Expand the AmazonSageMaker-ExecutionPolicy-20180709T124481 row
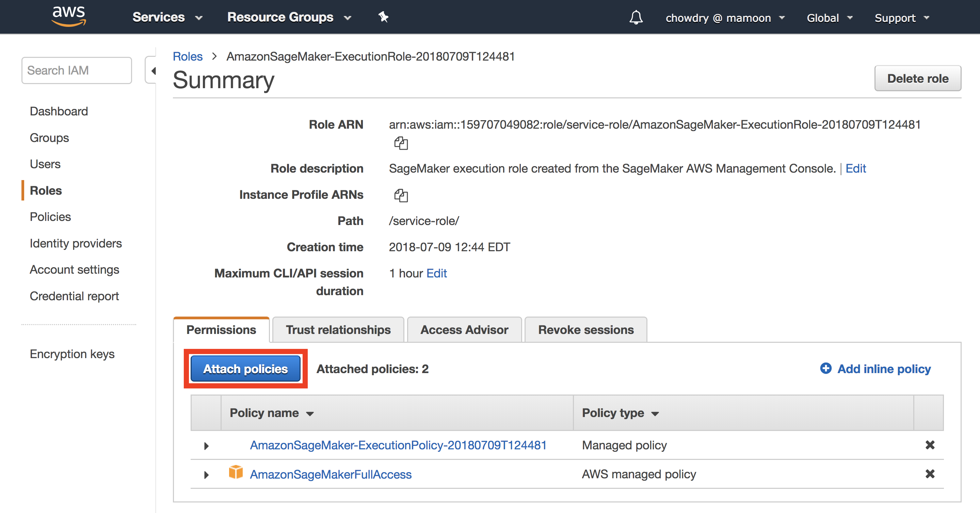The width and height of the screenshot is (980, 513). point(206,446)
